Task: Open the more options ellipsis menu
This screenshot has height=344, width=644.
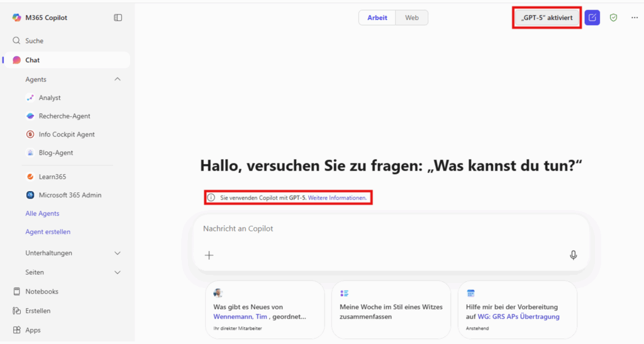Action: tap(635, 18)
